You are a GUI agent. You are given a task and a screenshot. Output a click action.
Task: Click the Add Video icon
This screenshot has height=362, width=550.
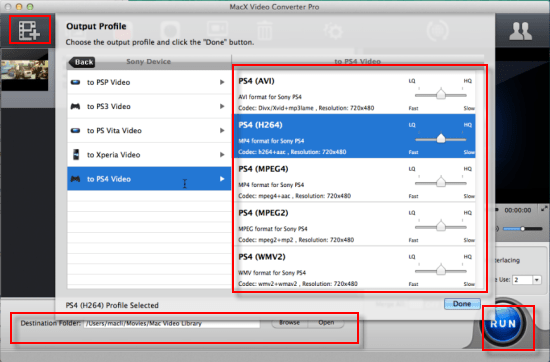coord(29,30)
